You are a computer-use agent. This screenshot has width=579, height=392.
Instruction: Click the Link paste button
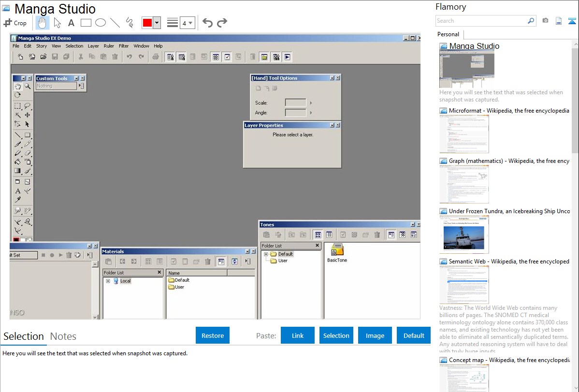(x=298, y=335)
